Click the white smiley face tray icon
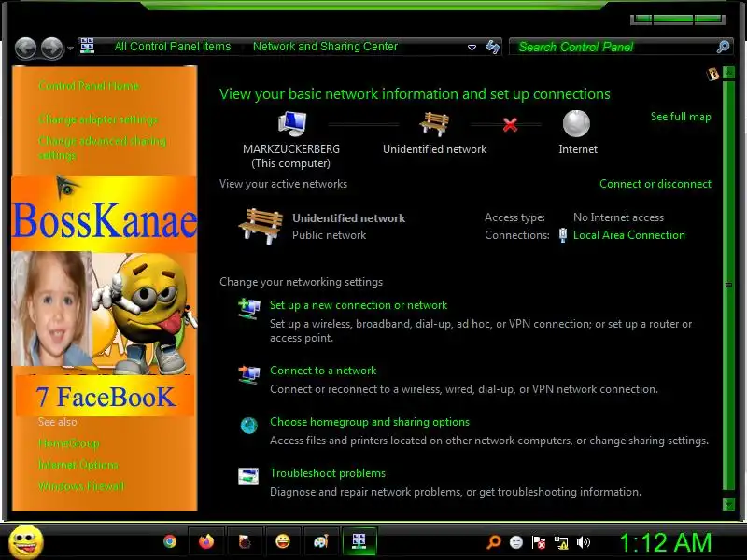Screen dimensions: 747x560 [x=516, y=542]
